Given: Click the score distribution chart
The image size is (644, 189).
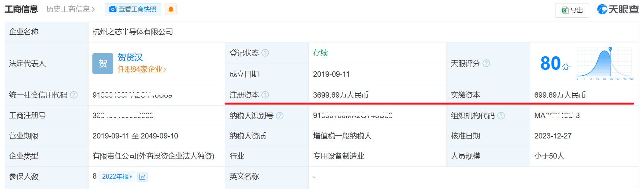Looking at the screenshot, I should 605,63.
